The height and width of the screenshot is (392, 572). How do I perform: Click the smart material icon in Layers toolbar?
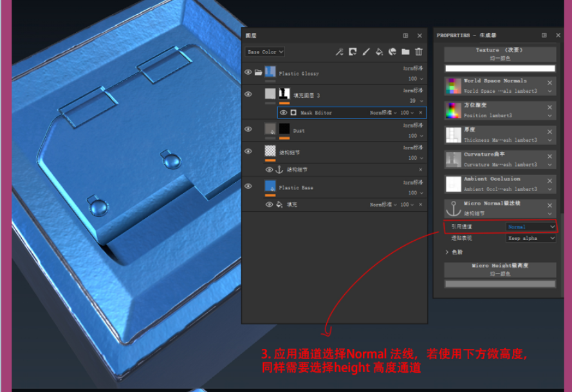(x=392, y=52)
